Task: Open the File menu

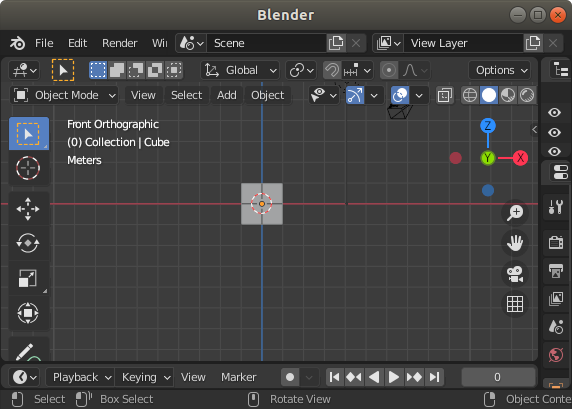Action: click(44, 43)
